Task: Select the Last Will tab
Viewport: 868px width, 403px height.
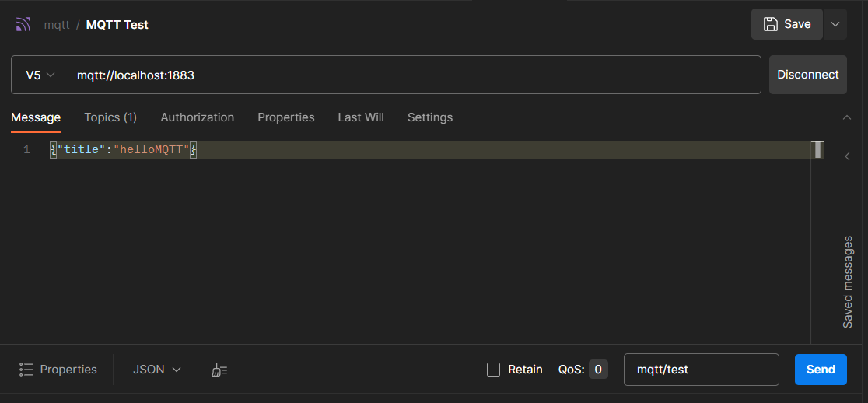Action: point(361,117)
